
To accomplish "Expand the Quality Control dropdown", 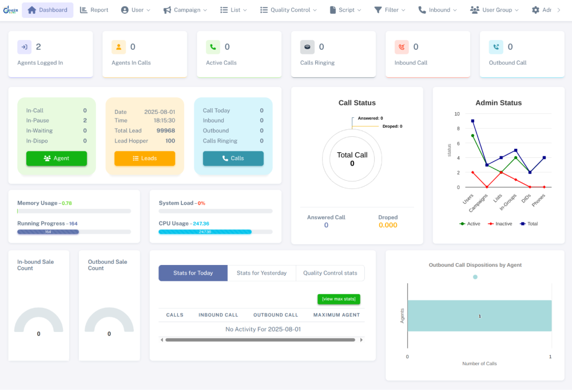I will pyautogui.click(x=288, y=10).
